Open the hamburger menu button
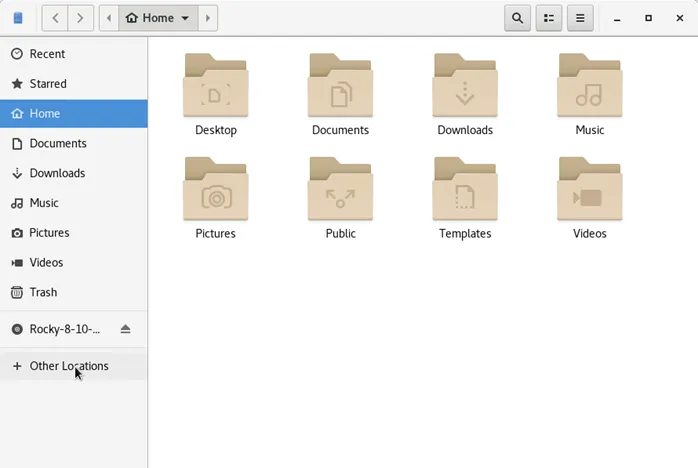The image size is (698, 468). 580,18
